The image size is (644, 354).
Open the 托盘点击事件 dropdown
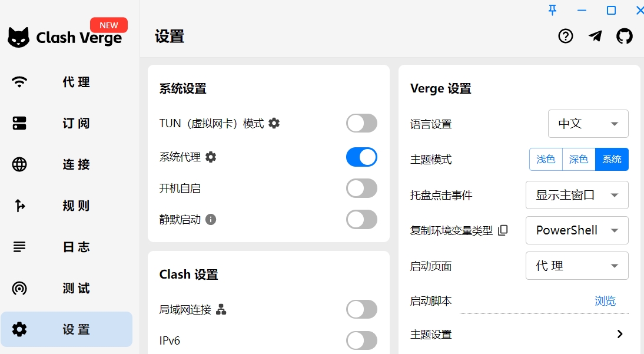pyautogui.click(x=576, y=195)
